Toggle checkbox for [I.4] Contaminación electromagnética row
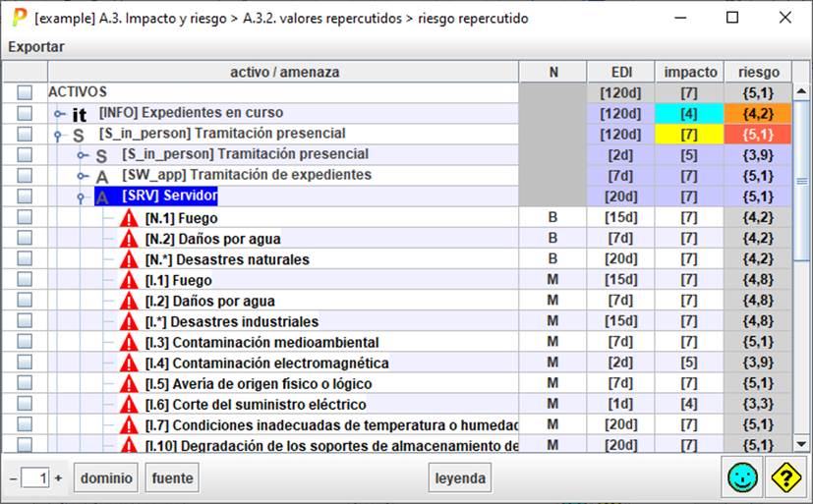The height and width of the screenshot is (504, 813). 25,363
